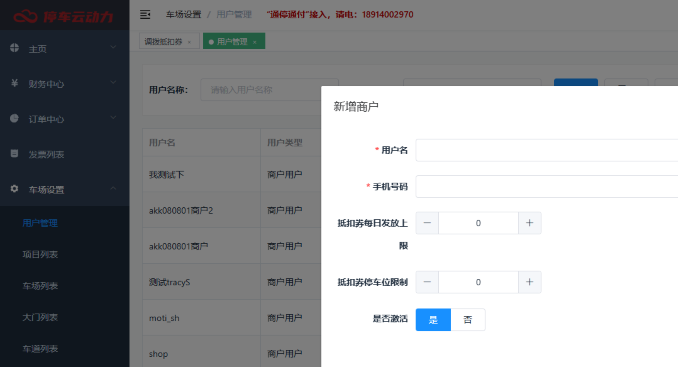The image size is (678, 367).
Task: Click the globe icon beside 主页
Action: click(x=14, y=48)
